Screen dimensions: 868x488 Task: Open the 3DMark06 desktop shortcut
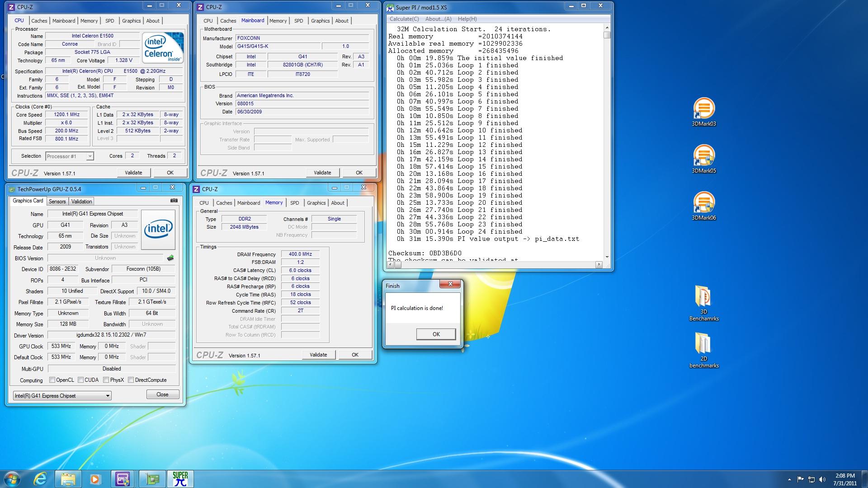(x=704, y=206)
